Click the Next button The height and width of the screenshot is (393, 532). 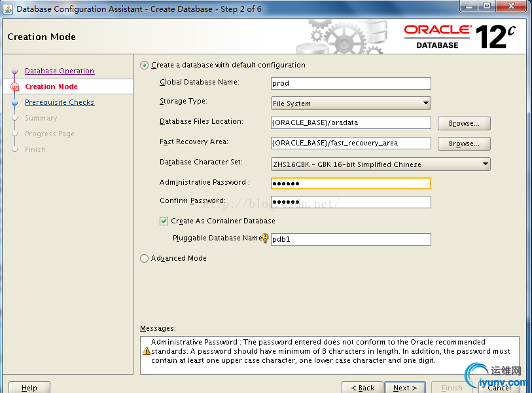405,388
